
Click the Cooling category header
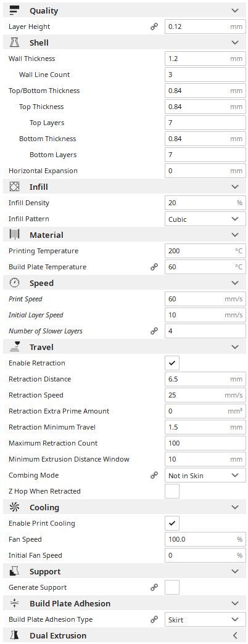point(124,507)
